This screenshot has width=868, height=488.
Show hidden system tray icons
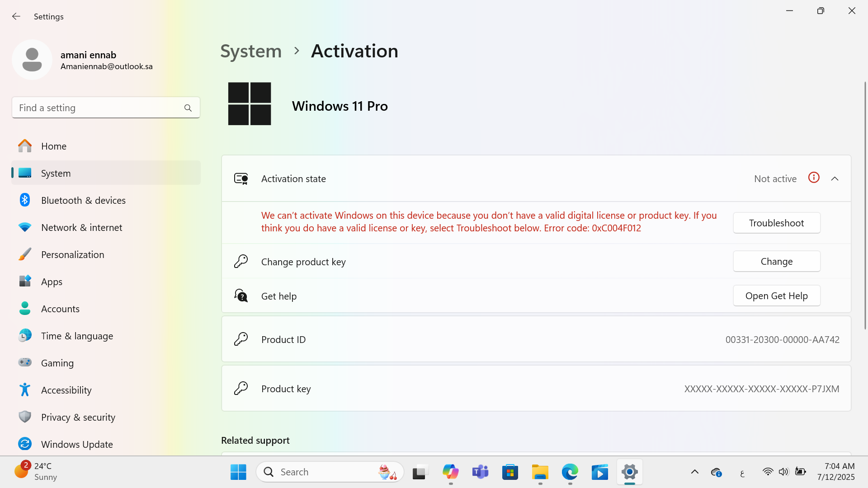pos(695,472)
